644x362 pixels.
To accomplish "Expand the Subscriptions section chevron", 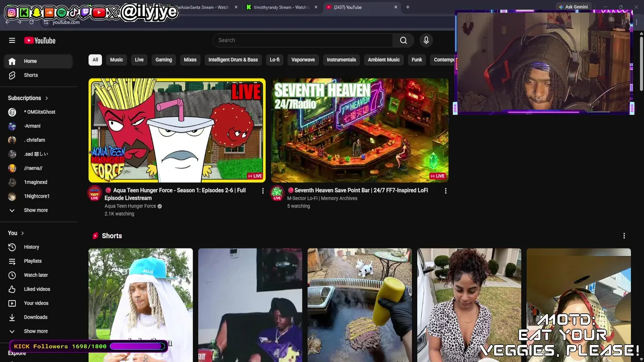I will click(46, 98).
